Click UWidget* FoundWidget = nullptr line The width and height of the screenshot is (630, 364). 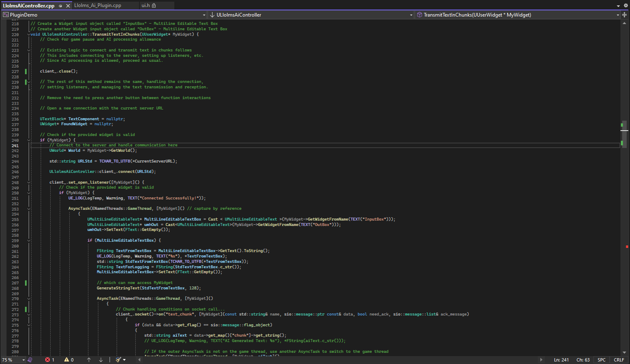coord(76,124)
